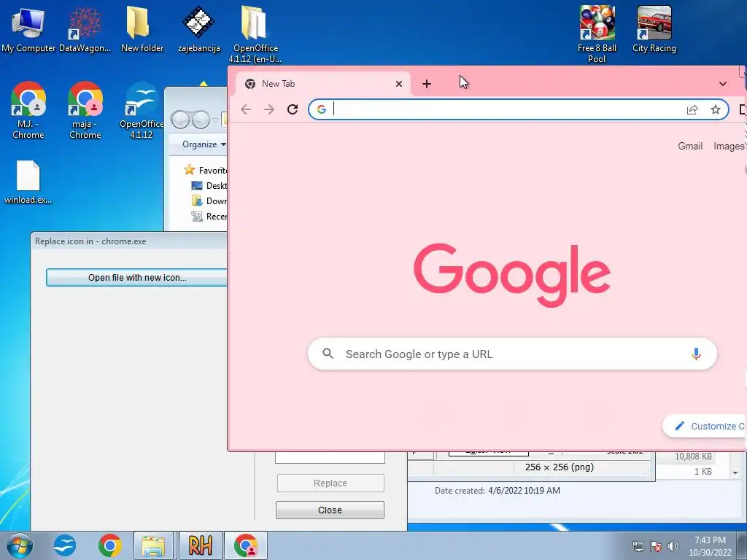Click the volume speaker tray icon
The width and height of the screenshot is (747, 560).
[673, 546]
